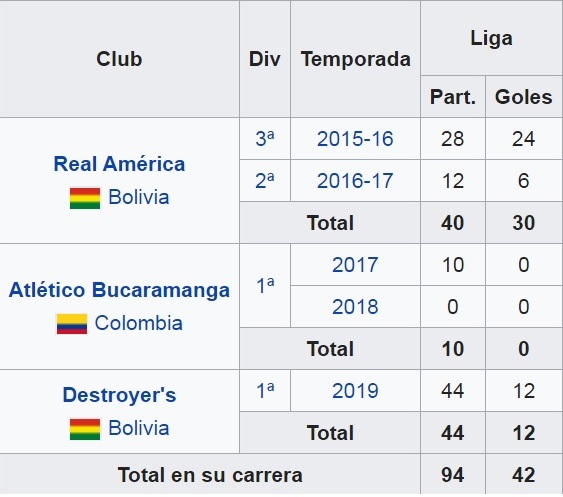The height and width of the screenshot is (497, 563).
Task: Click the career total goals cell 42
Action: pyautogui.click(x=524, y=475)
